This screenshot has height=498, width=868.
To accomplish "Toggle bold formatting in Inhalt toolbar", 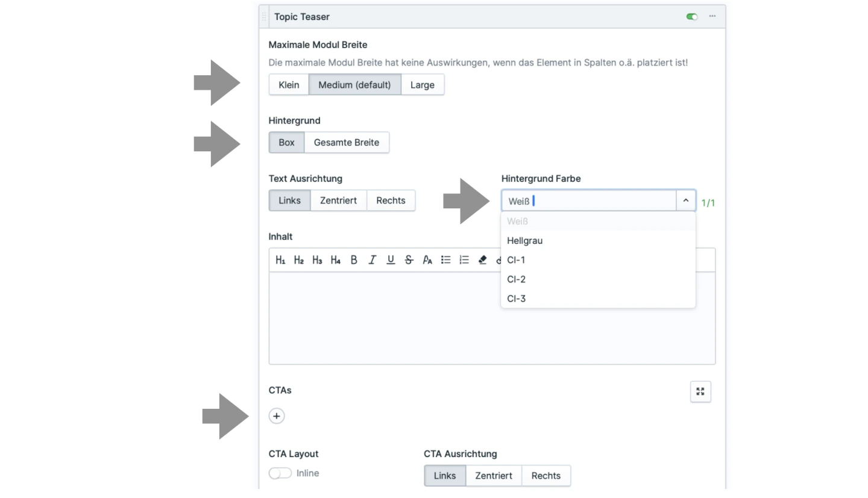I will point(354,260).
